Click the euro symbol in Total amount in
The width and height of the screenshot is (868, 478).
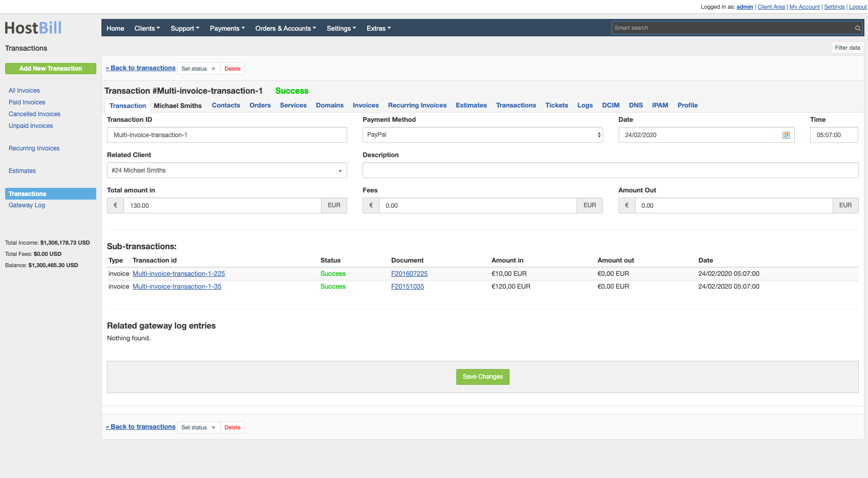[x=115, y=205]
